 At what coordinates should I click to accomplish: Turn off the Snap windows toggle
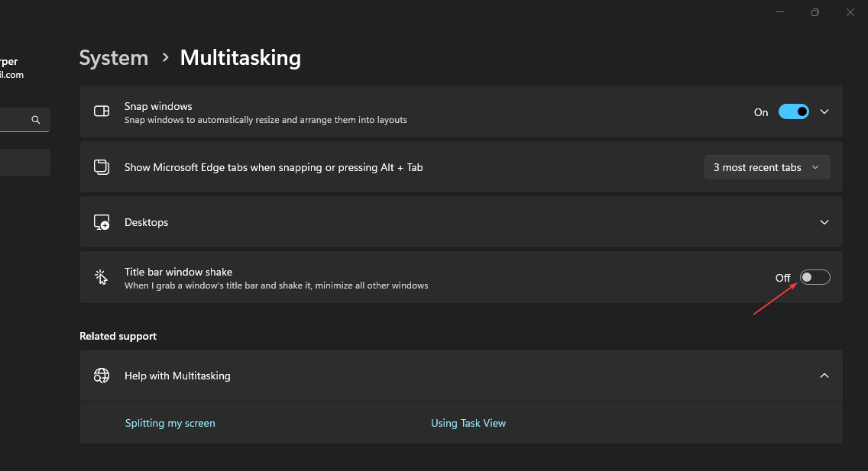click(x=794, y=111)
